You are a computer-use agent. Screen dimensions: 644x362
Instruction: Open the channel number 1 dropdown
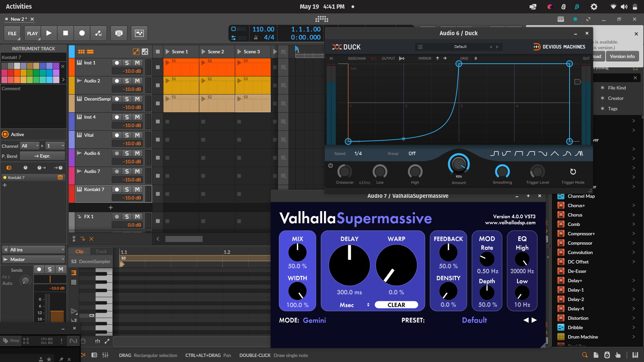55,146
